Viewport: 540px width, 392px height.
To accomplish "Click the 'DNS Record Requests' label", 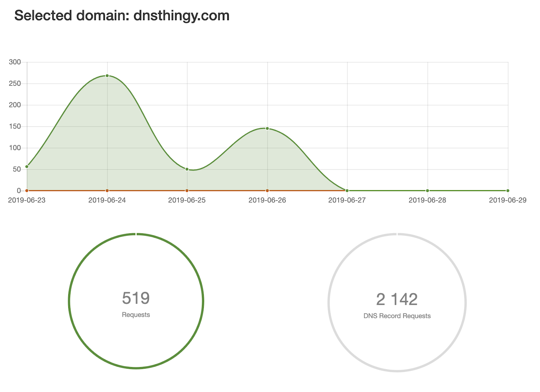I will click(x=397, y=316).
